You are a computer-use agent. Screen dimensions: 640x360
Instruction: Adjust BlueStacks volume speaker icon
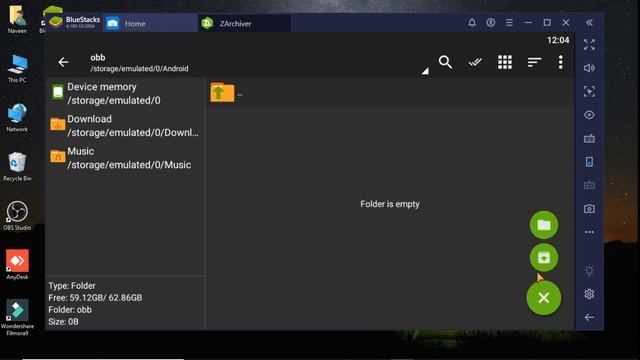pyautogui.click(x=589, y=68)
